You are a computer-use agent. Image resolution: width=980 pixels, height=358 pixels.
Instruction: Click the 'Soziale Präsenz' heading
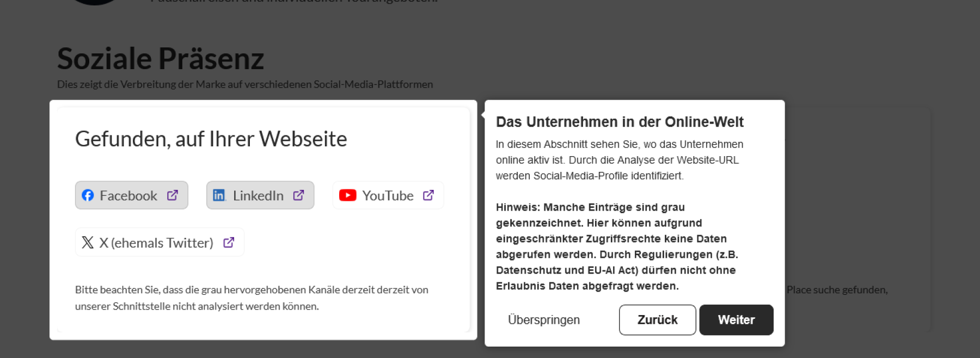click(x=161, y=58)
